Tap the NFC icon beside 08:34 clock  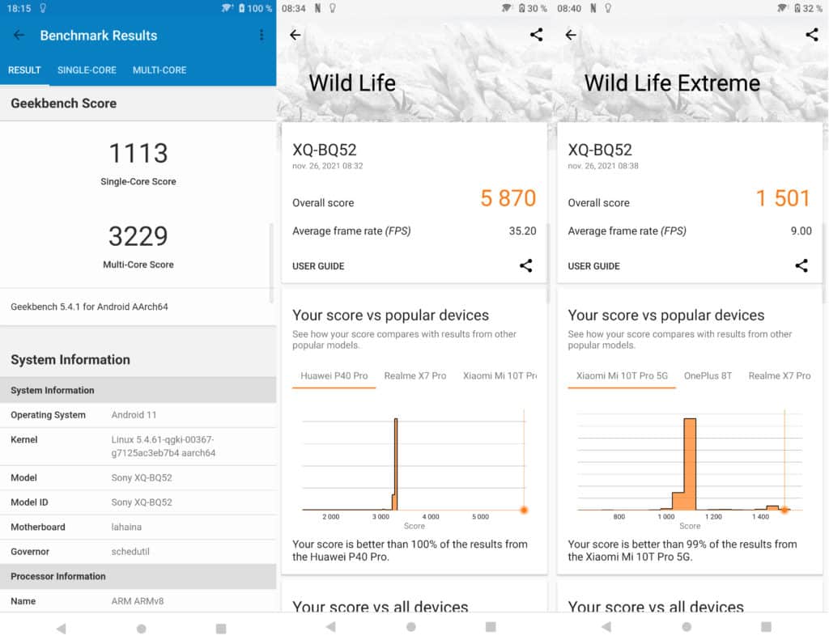click(x=317, y=8)
